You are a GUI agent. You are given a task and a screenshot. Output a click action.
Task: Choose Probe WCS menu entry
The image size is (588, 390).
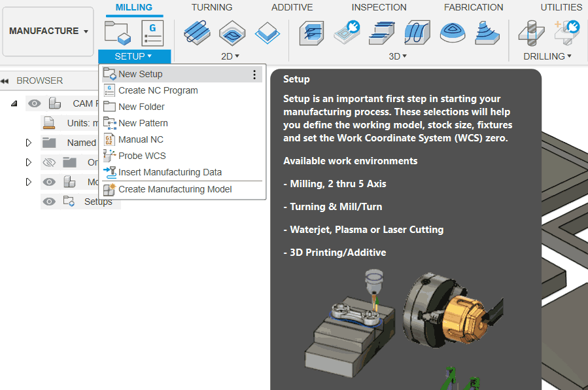point(182,156)
